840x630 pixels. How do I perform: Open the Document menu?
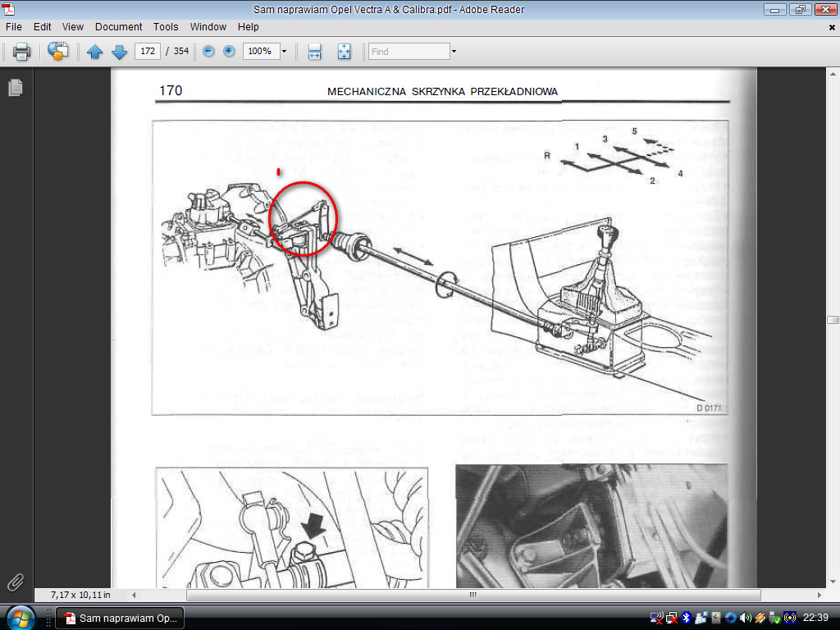coord(118,27)
